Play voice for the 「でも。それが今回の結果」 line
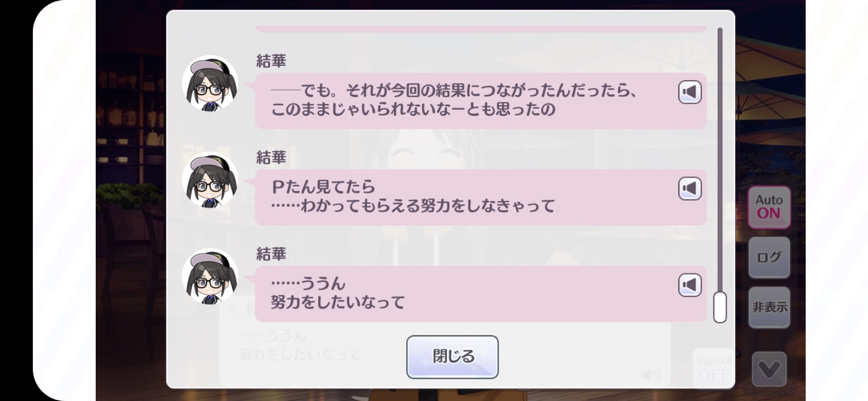This screenshot has width=868, height=401. (x=690, y=92)
